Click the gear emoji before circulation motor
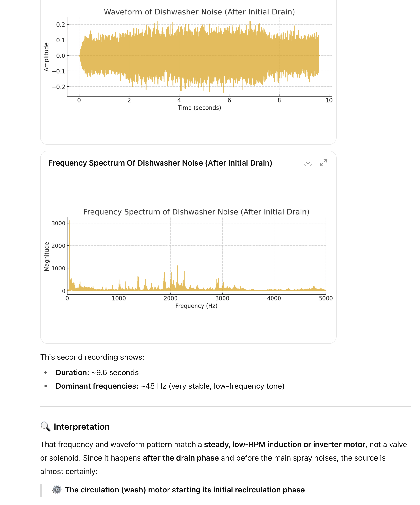420x505 pixels. click(x=57, y=490)
